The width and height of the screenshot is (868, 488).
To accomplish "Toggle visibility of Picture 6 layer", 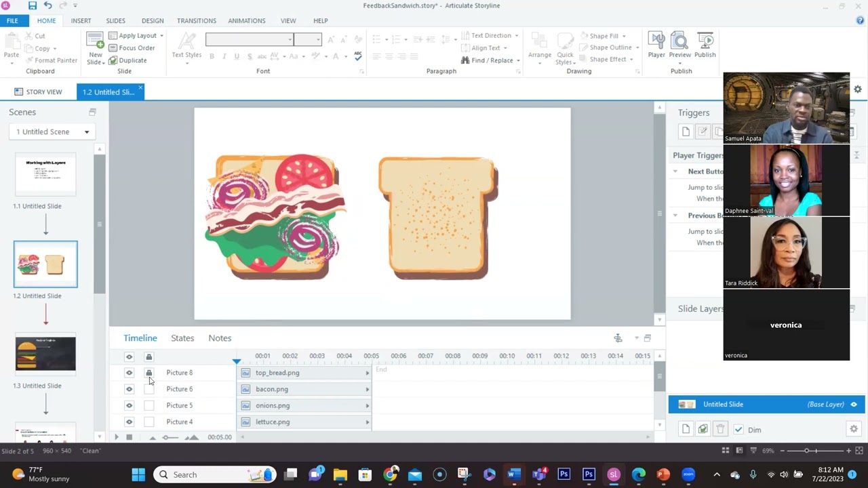I will coord(129,389).
